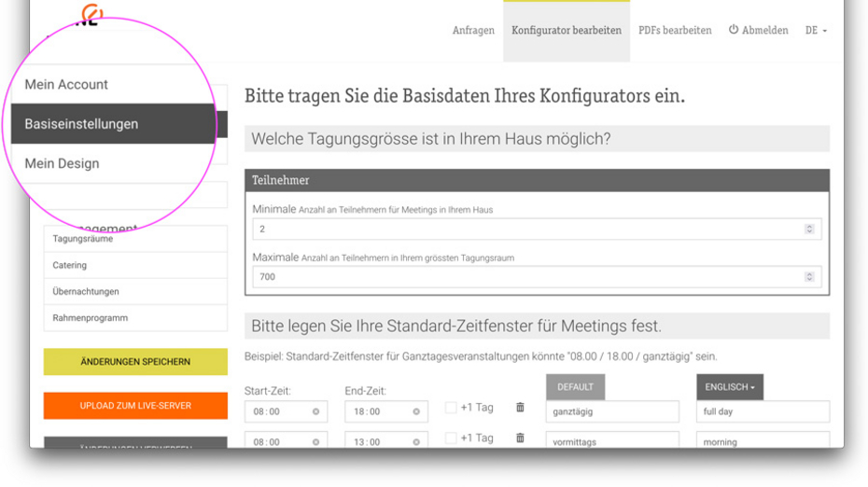Open the DE language dropdown

point(816,31)
